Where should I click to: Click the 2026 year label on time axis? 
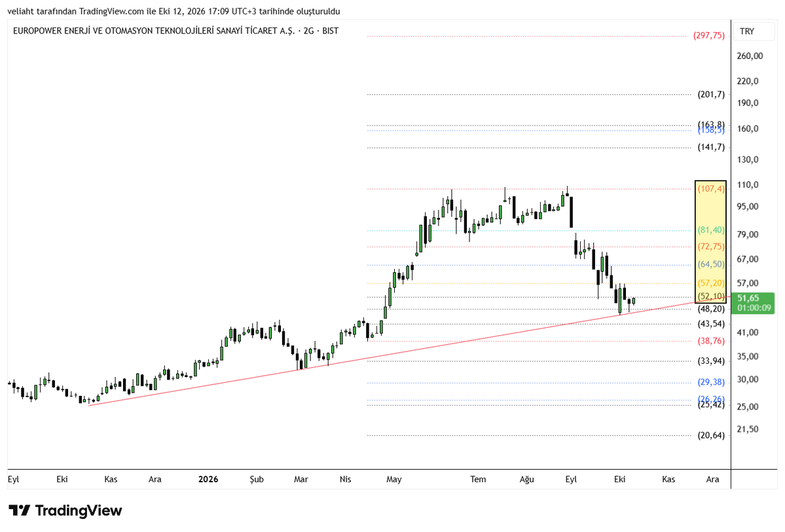click(208, 480)
